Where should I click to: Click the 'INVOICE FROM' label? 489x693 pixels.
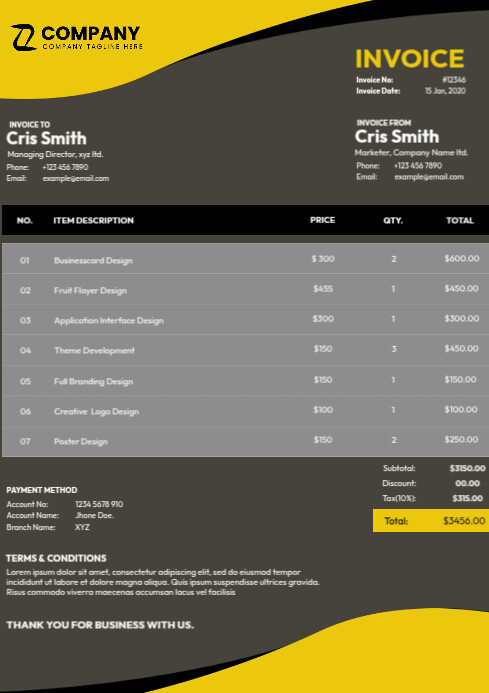384,123
